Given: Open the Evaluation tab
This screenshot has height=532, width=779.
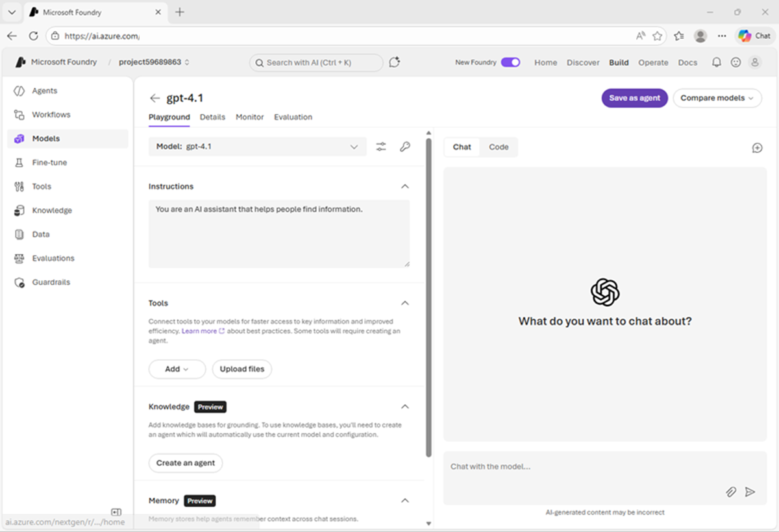Looking at the screenshot, I should [293, 117].
